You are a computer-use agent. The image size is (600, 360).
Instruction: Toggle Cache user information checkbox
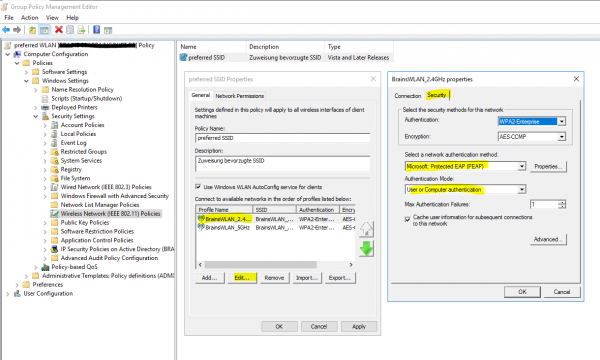pos(408,219)
